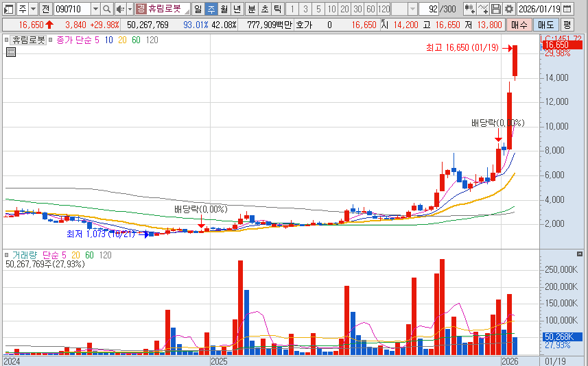Click the 휴림로봇 chart legend label
This screenshot has height=366, width=588.
(x=27, y=40)
